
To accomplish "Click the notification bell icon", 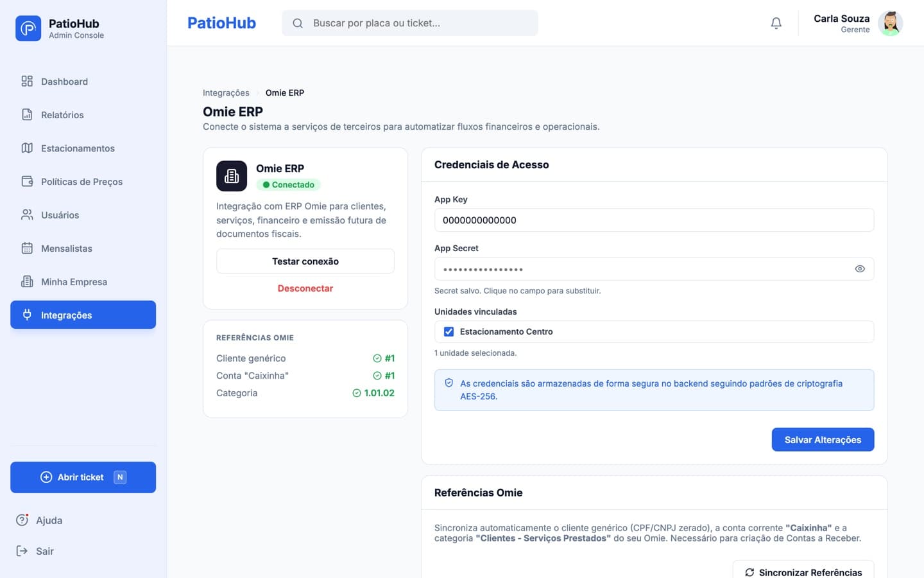I will coord(776,23).
